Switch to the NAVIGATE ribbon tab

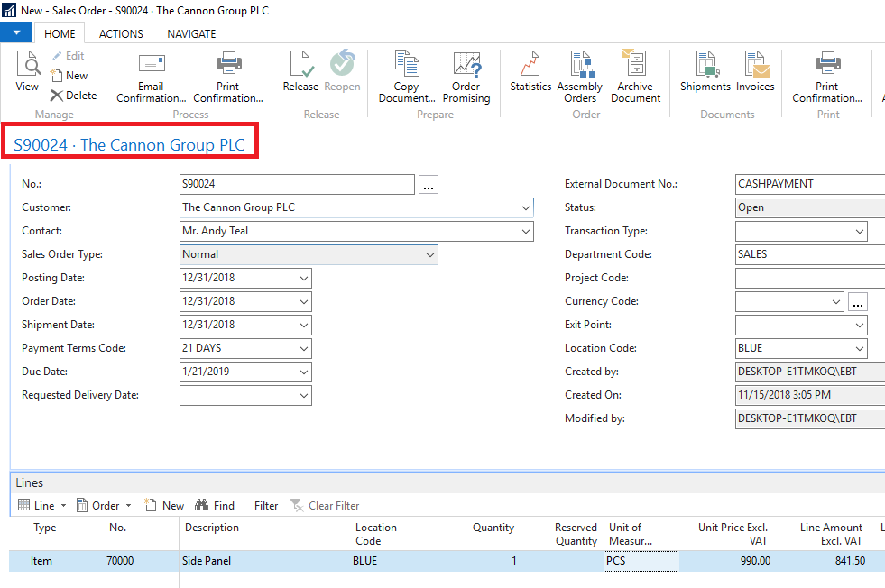pyautogui.click(x=191, y=34)
